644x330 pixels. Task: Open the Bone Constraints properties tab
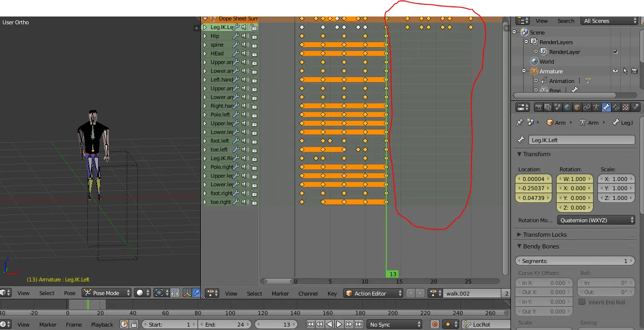click(616, 107)
